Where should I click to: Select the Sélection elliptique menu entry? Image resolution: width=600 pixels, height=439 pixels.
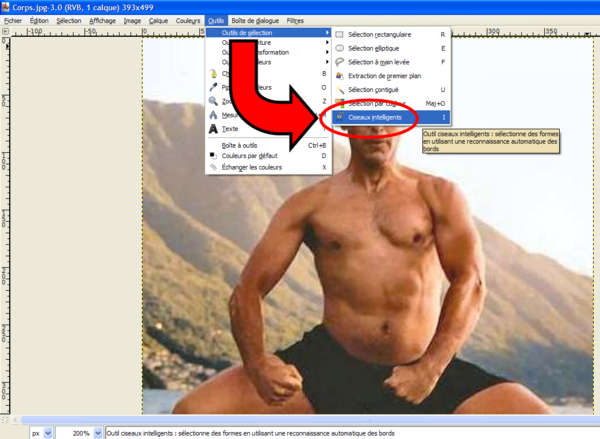click(x=391, y=48)
